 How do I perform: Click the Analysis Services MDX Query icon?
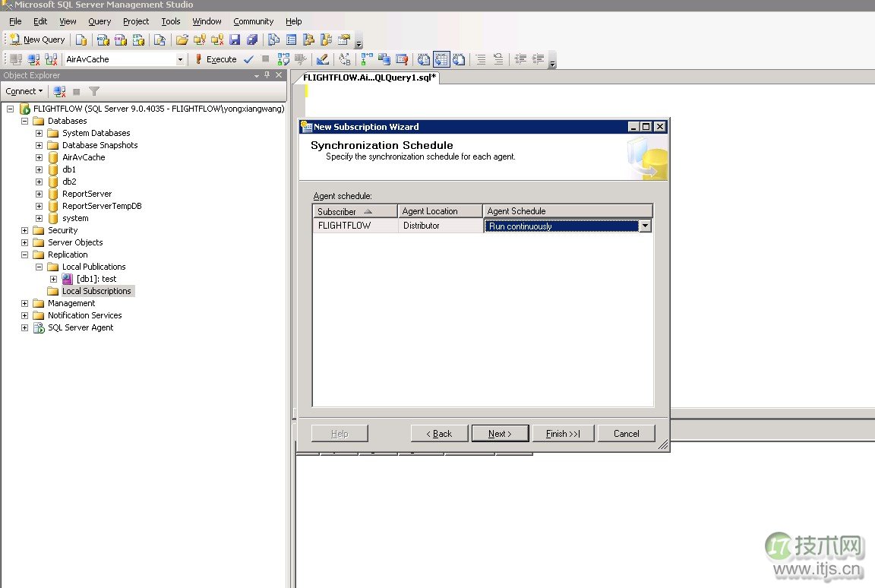click(103, 40)
